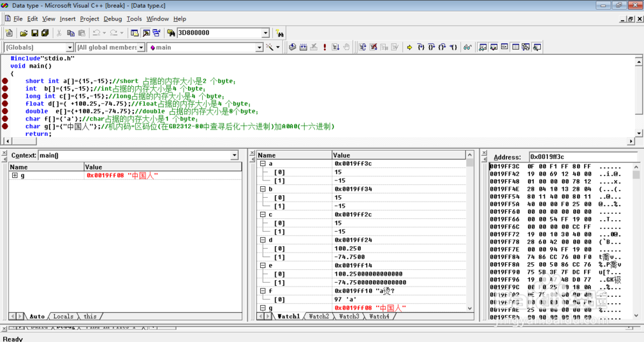The width and height of the screenshot is (644, 342).
Task: Compile the current file
Action: (x=292, y=47)
